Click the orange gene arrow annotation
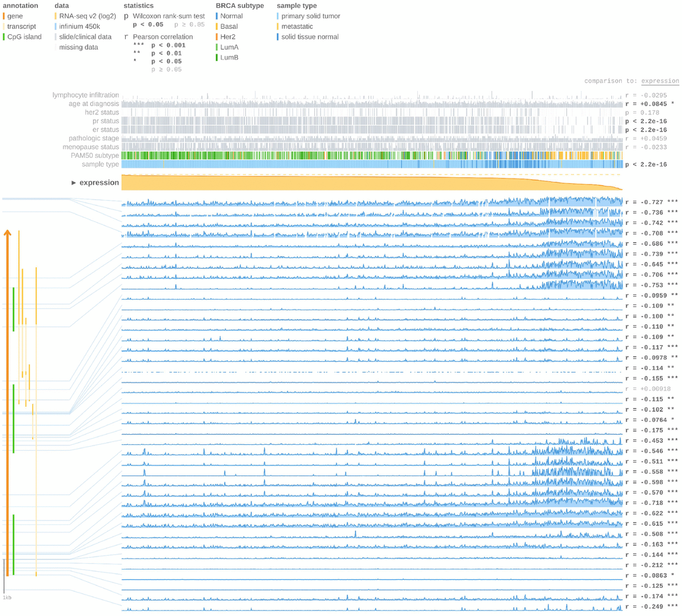Image resolution: width=682 pixels, height=616 pixels. point(7,401)
